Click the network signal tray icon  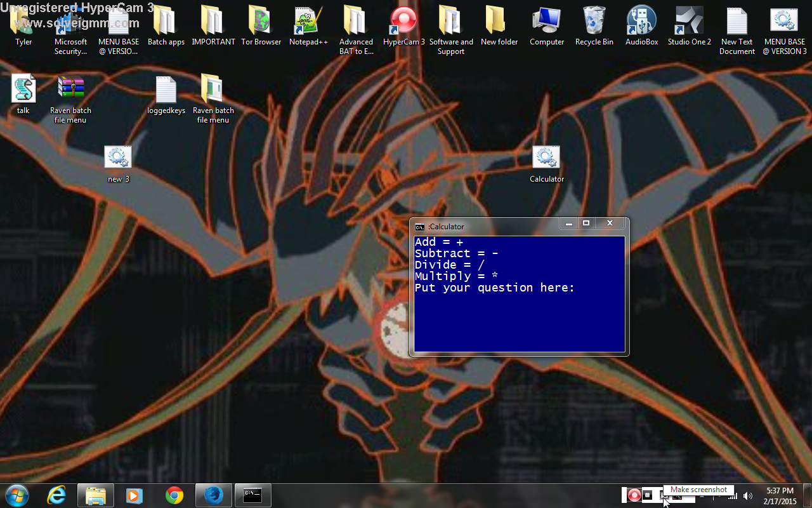(733, 496)
